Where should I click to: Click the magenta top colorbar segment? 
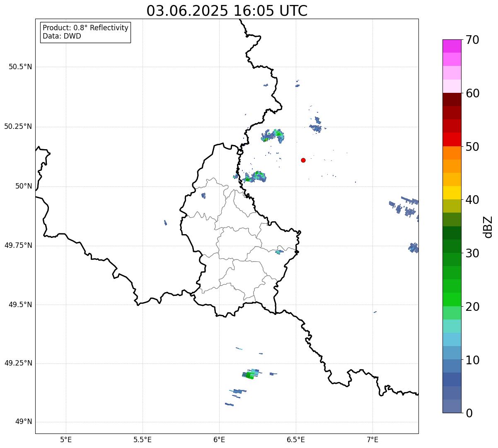click(452, 46)
